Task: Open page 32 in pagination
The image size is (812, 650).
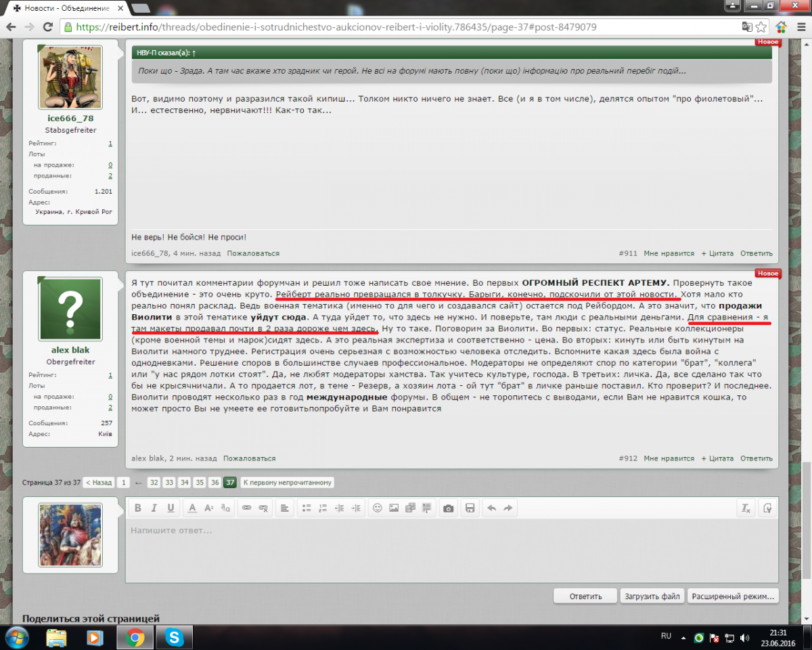Action: [x=154, y=483]
